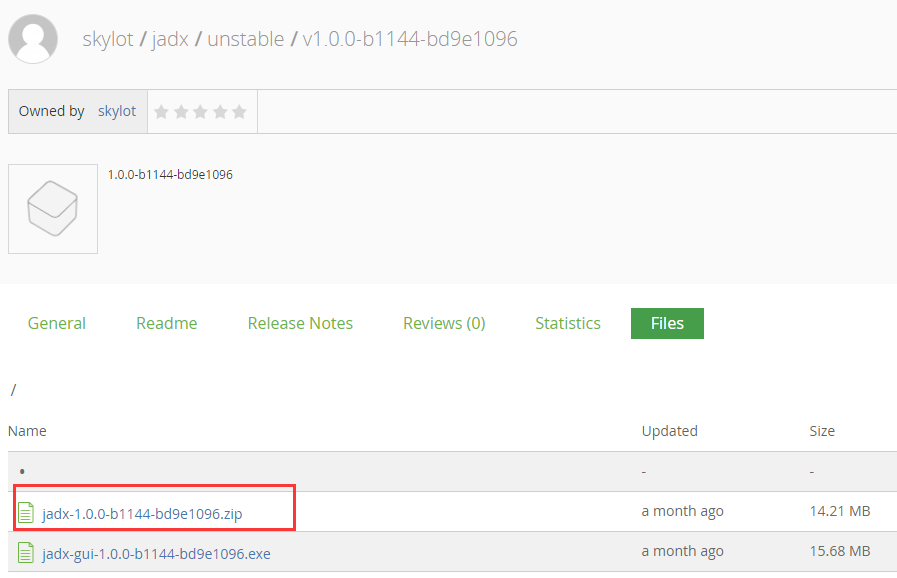Click the version text 1.0.0-b1144-bd9e1096 beside the box

170,175
